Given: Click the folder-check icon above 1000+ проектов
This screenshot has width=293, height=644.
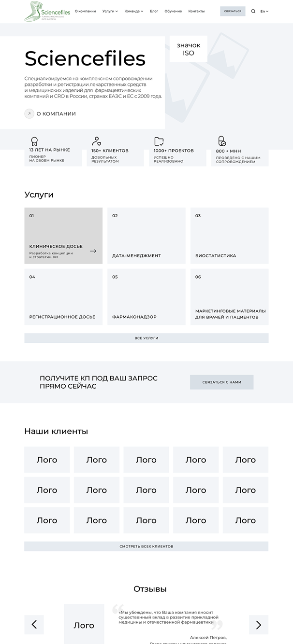Looking at the screenshot, I should point(159,141).
